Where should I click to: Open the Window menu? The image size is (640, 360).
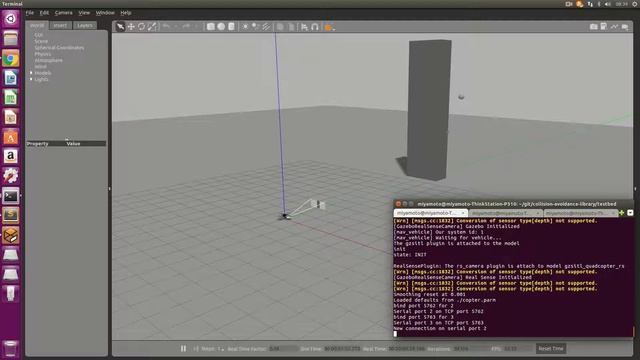click(105, 13)
